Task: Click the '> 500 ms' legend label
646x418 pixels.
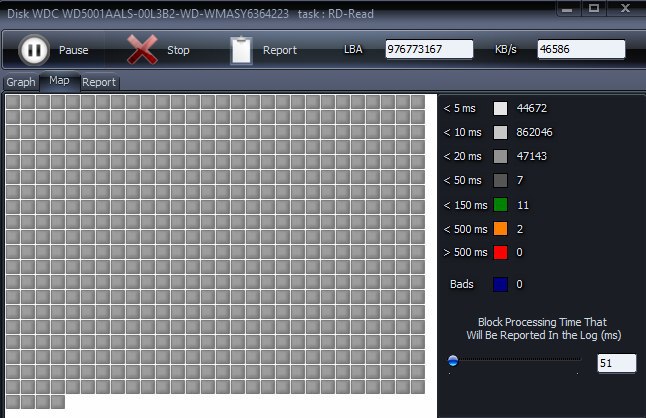Action: click(x=465, y=252)
